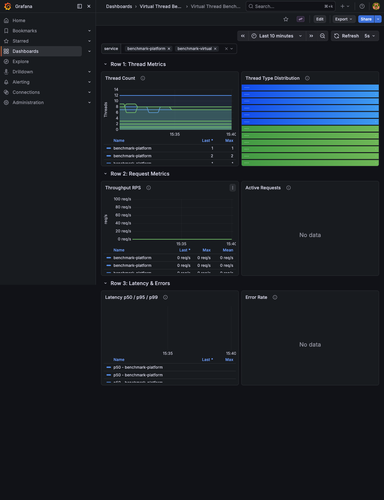The image size is (384, 500).
Task: Open the Virtual Thread Be... folder breadcrumb
Action: pyautogui.click(x=160, y=6)
